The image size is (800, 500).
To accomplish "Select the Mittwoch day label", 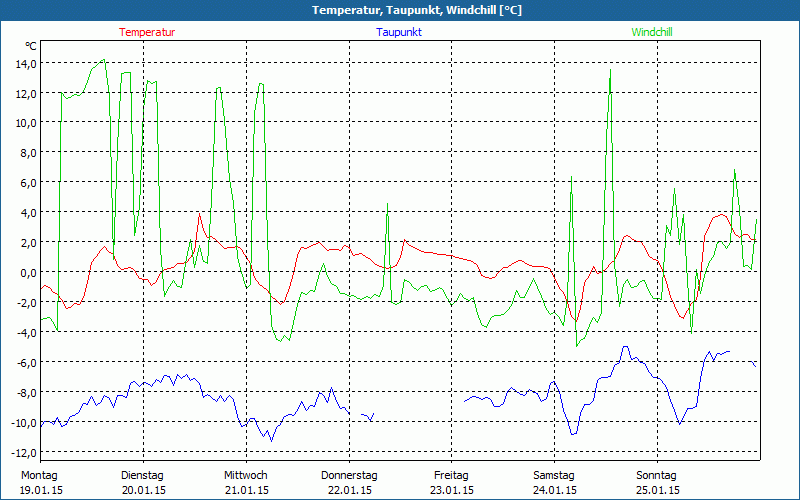I will click(245, 475).
